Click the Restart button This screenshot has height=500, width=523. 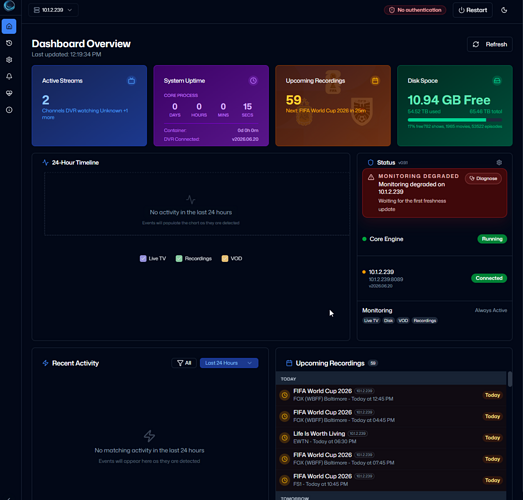(x=473, y=10)
